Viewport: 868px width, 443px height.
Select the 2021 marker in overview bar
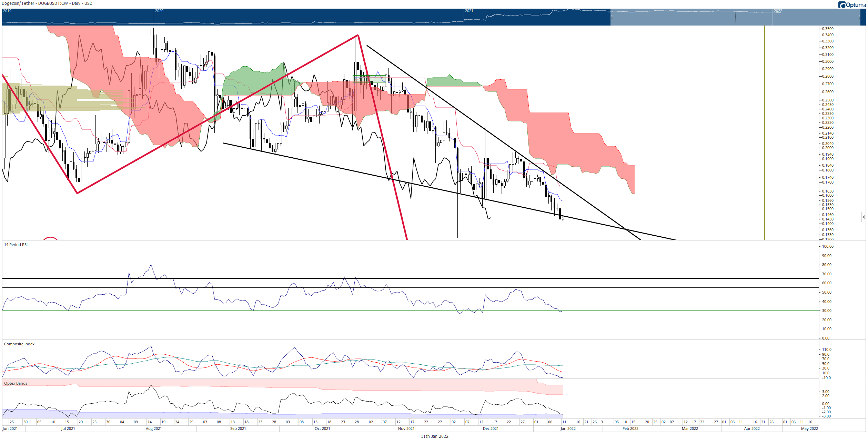coord(469,11)
